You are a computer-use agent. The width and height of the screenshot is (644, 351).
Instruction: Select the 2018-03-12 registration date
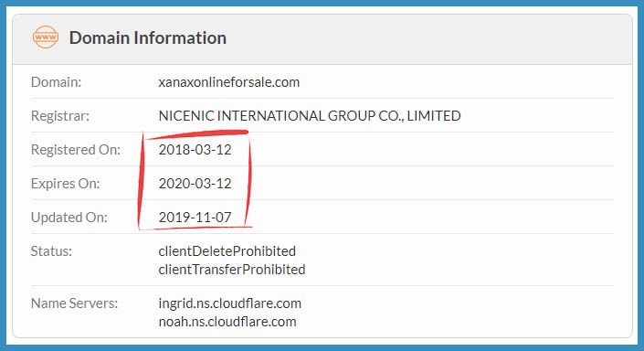(195, 150)
